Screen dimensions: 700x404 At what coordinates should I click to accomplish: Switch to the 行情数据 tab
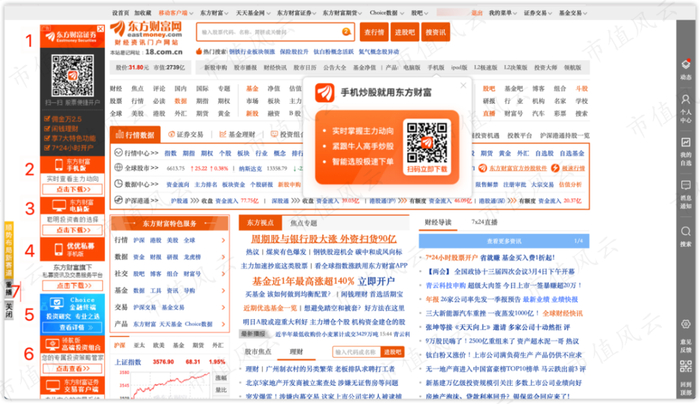pyautogui.click(x=135, y=134)
